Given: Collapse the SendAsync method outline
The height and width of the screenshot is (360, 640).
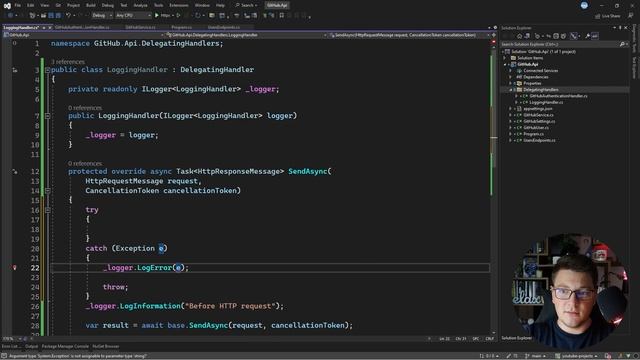Looking at the screenshot, I should click(x=47, y=191).
